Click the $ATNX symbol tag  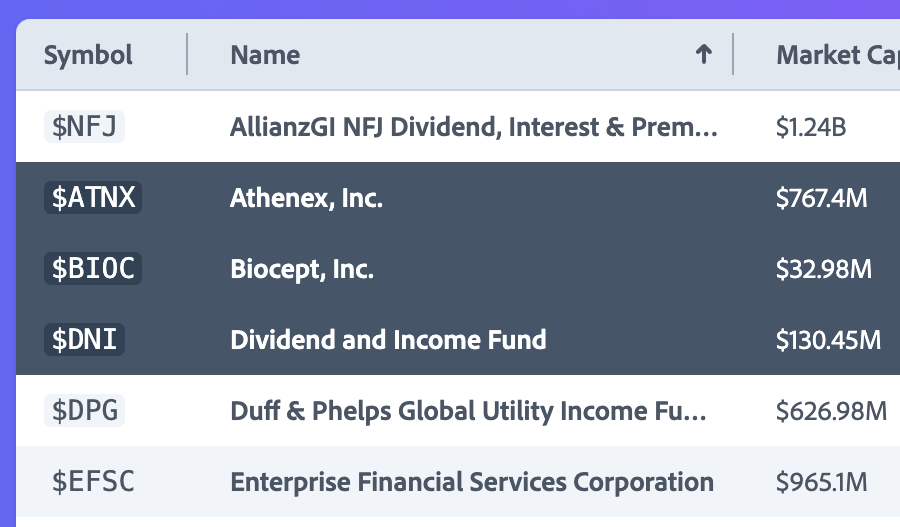click(x=93, y=198)
